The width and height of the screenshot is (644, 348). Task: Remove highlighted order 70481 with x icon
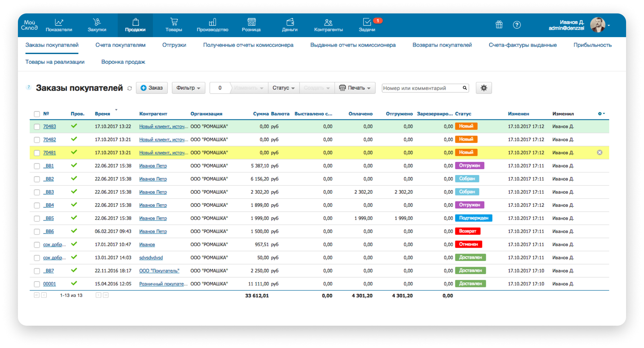tap(600, 152)
